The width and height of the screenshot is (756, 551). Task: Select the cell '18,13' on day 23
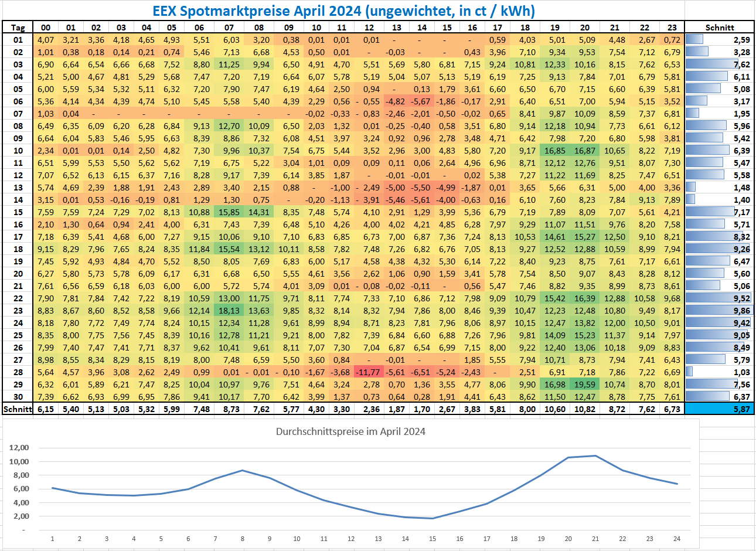[229, 311]
